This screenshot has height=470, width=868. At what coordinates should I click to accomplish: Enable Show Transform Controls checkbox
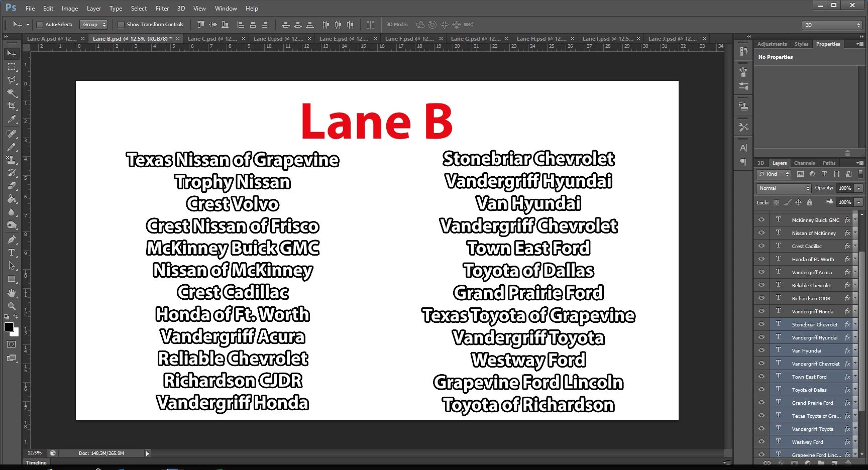pos(121,24)
